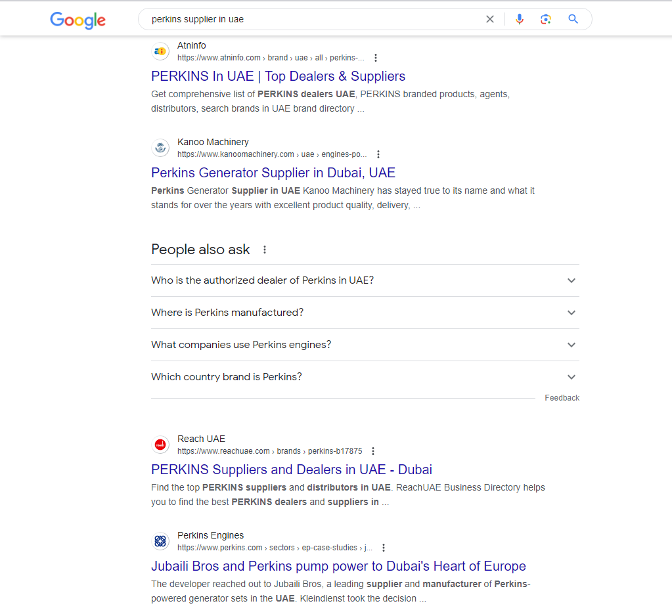Expand 'What companies use Perkins engines?' question
This screenshot has width=672, height=616.
click(x=365, y=345)
